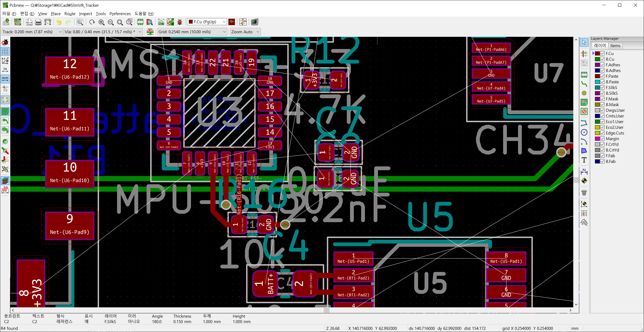Choose the Add text tool

[584, 160]
